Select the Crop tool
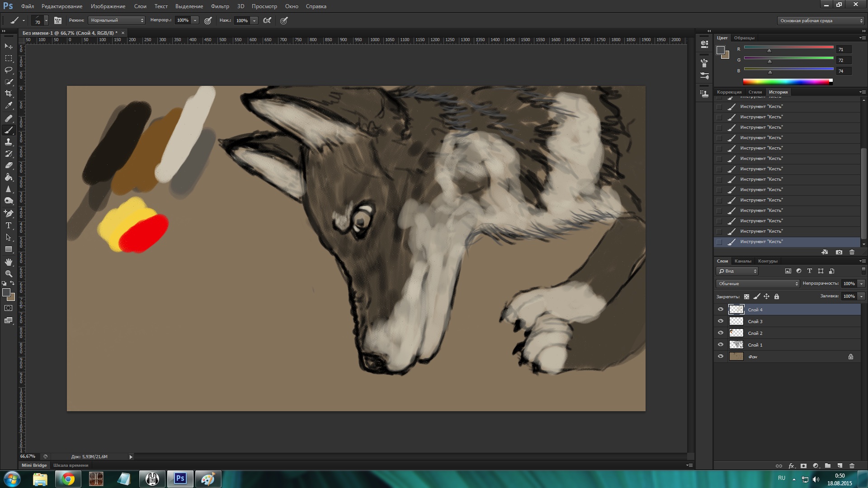Viewport: 868px width, 488px height. point(9,94)
